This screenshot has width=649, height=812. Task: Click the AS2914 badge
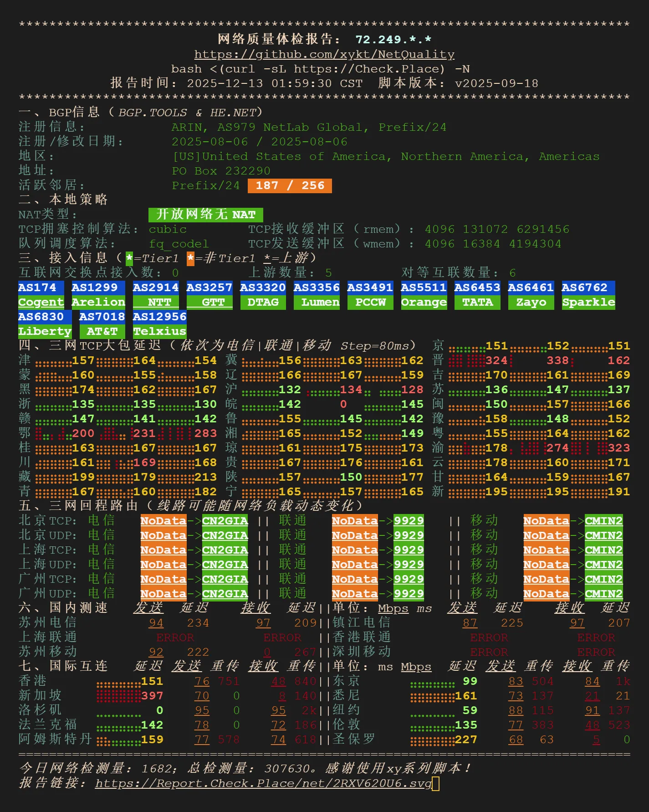155,288
